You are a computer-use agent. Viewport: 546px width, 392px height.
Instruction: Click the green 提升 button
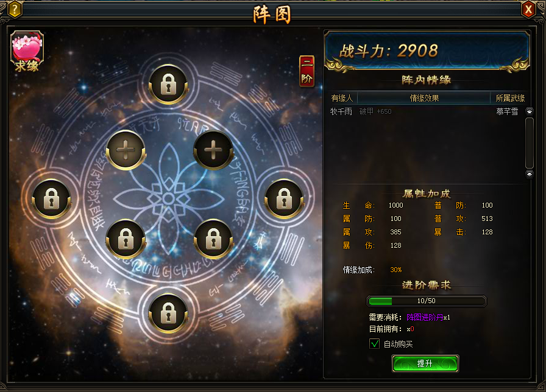(x=425, y=363)
